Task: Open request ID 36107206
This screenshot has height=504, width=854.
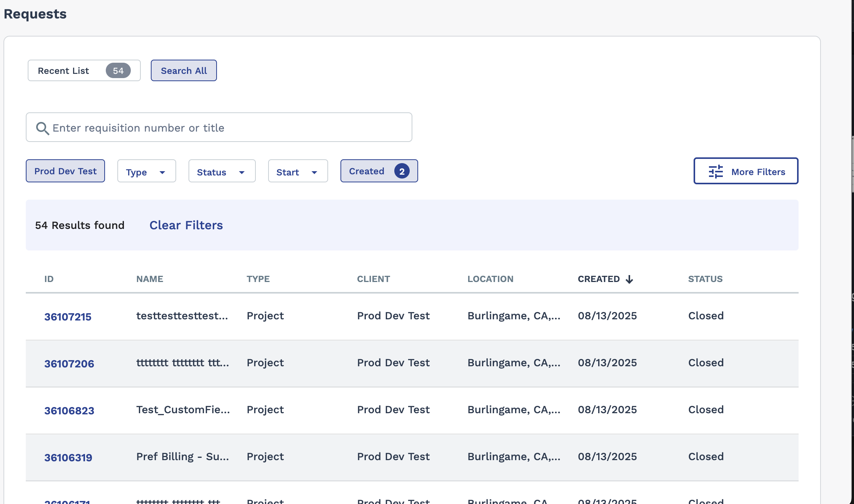Action: coord(69,364)
